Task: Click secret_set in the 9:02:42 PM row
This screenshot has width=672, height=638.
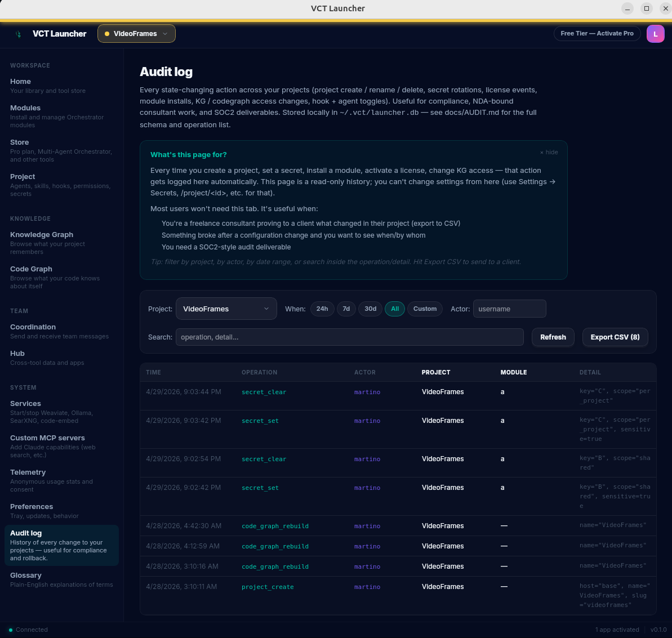Action: (x=260, y=487)
